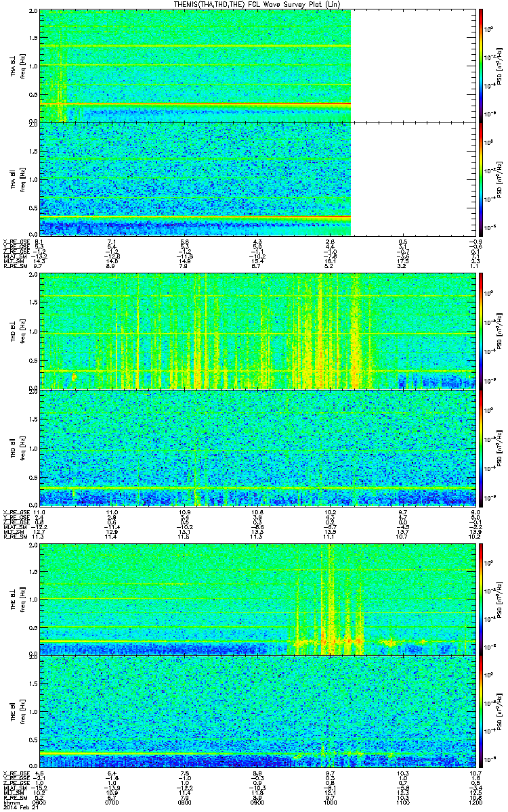Screen dimensions: 508x812
Task: Click the white data gap in THA B⊥ panel
Action: click(410, 65)
